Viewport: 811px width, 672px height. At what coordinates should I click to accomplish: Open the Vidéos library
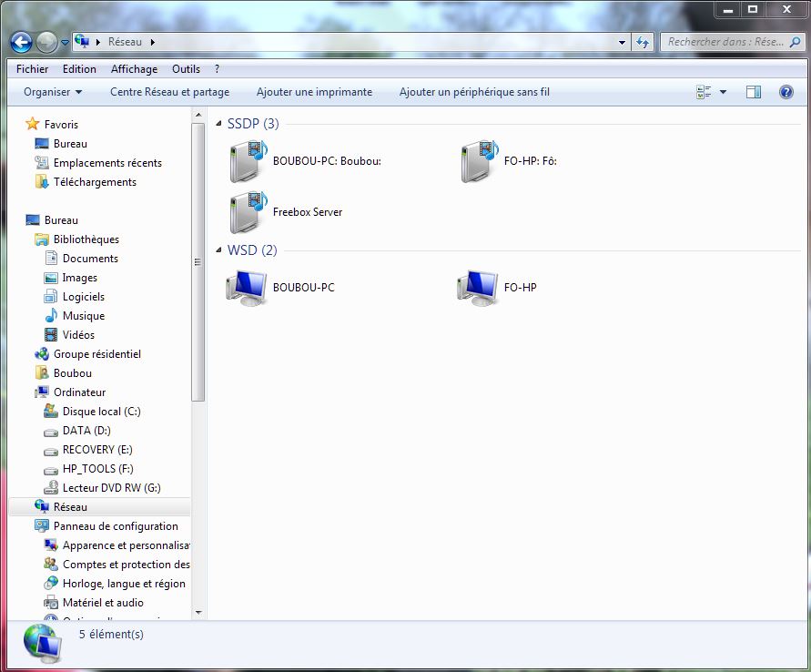pos(69,335)
